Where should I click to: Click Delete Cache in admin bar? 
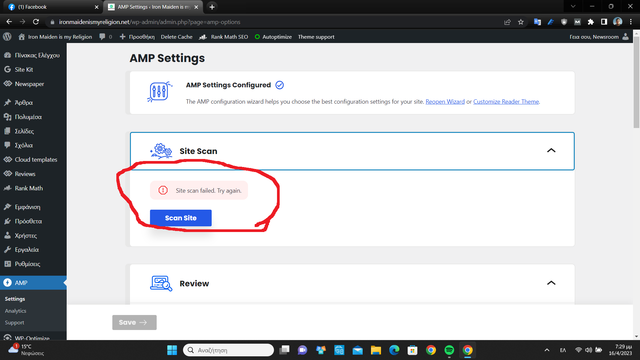tap(176, 37)
